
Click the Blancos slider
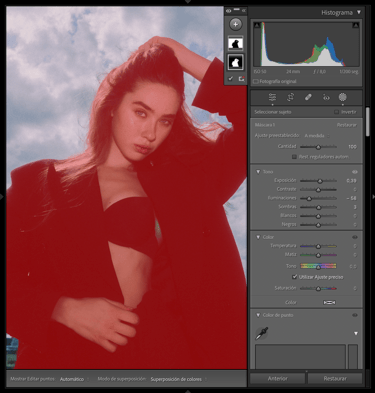pos(318,216)
